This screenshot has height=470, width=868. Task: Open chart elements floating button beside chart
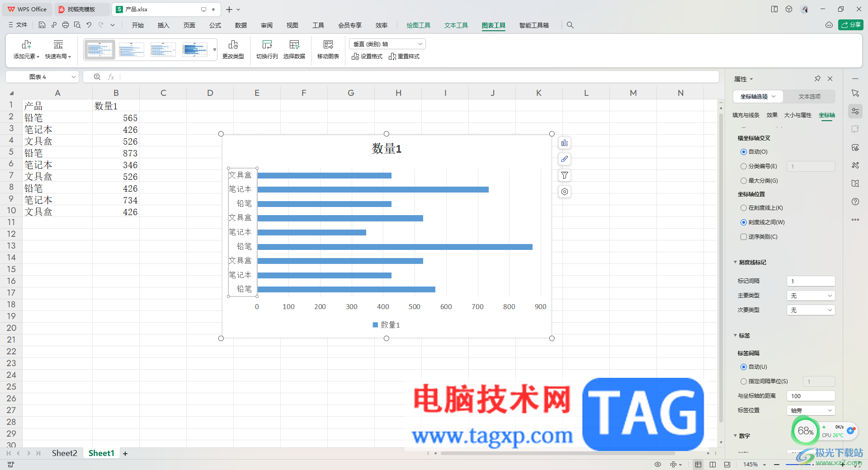(x=565, y=143)
